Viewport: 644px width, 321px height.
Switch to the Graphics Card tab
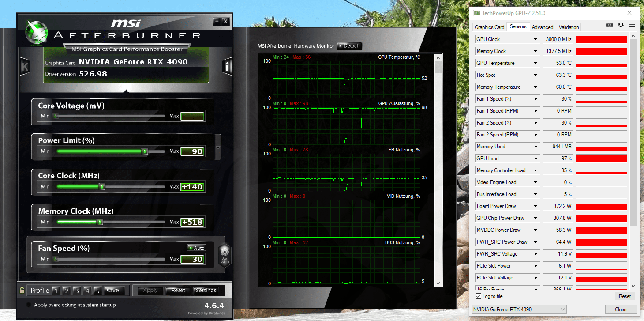tap(489, 27)
